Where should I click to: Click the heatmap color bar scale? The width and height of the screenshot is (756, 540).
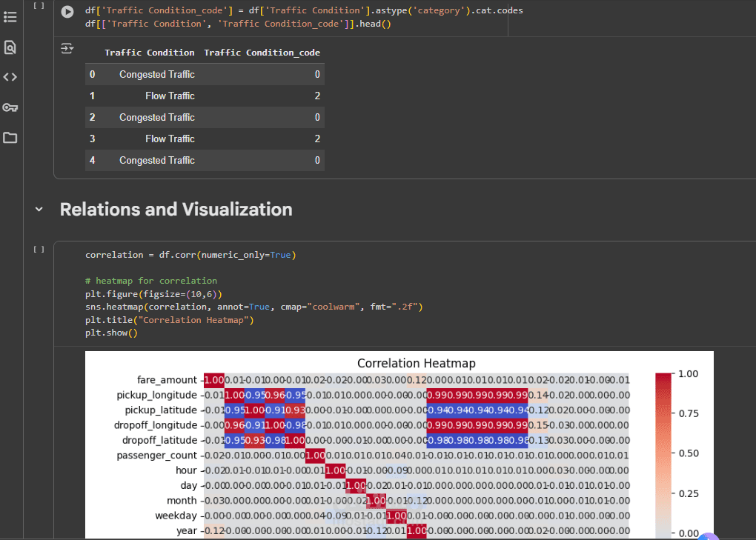point(664,453)
